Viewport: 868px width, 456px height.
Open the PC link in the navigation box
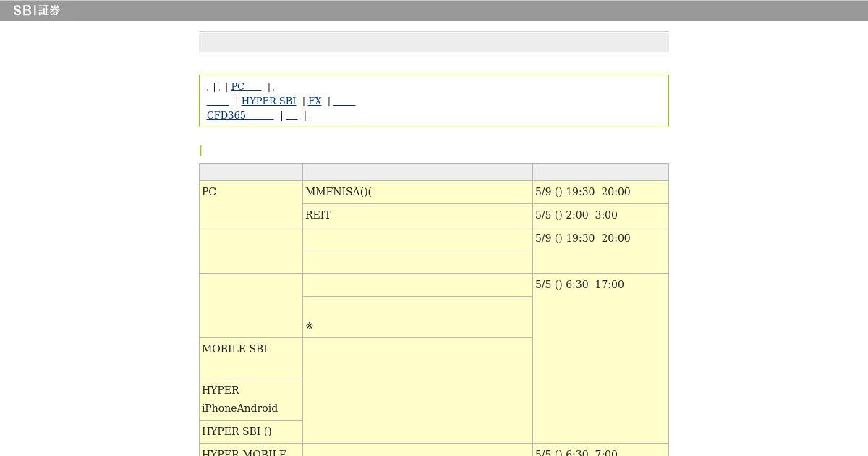246,86
